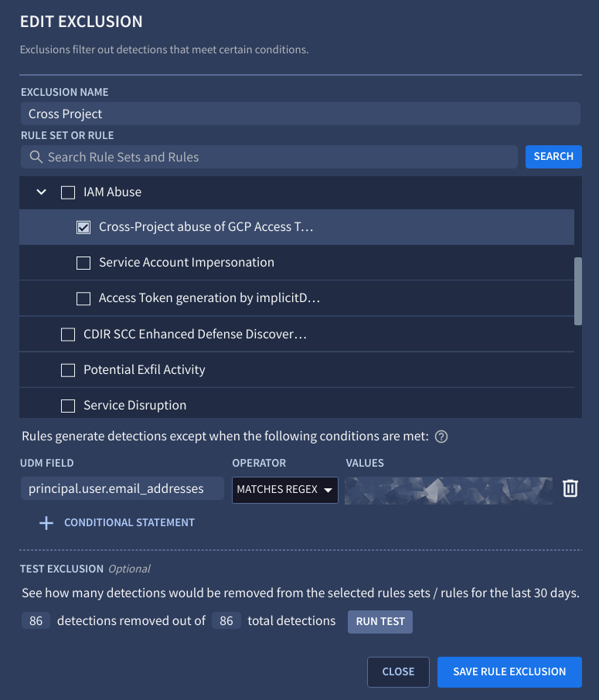Check the IAM Abuse rule set checkbox

pos(67,192)
